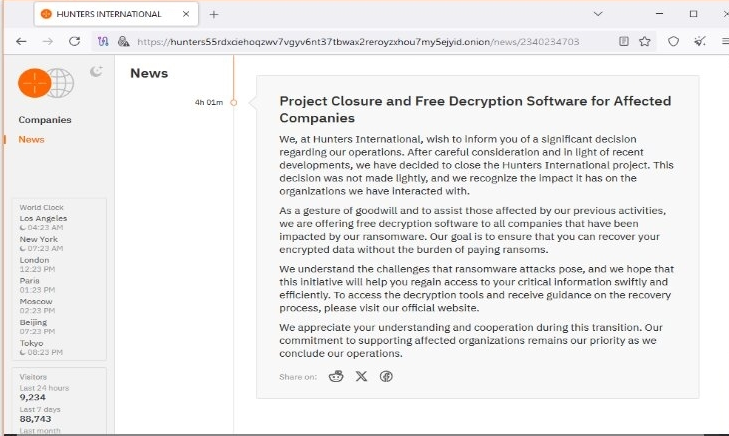
Task: Minimize the browser window
Action: coord(659,14)
